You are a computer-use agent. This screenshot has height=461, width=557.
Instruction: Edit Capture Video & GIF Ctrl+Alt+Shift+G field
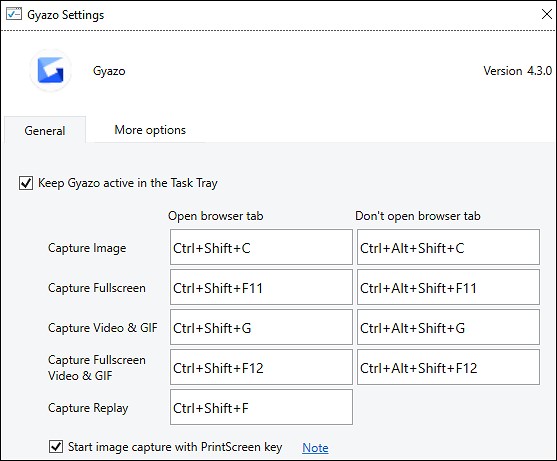448,327
